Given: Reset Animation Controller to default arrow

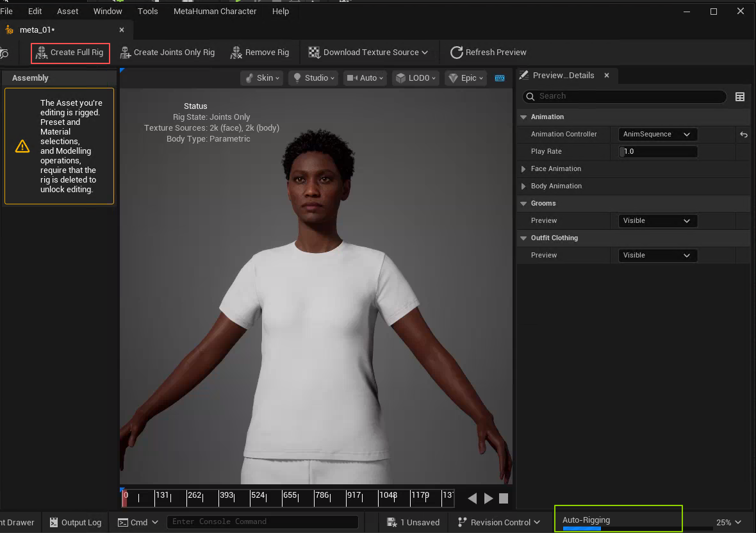Looking at the screenshot, I should [744, 135].
